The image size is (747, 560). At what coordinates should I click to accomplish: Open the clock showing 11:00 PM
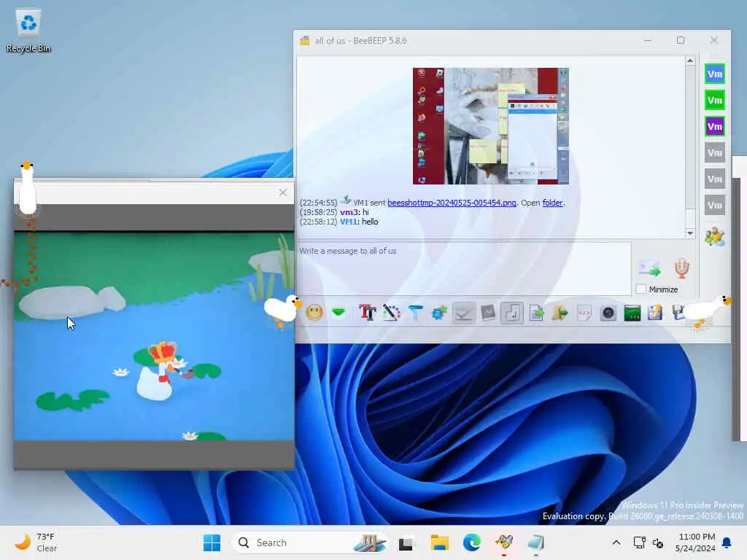695,542
